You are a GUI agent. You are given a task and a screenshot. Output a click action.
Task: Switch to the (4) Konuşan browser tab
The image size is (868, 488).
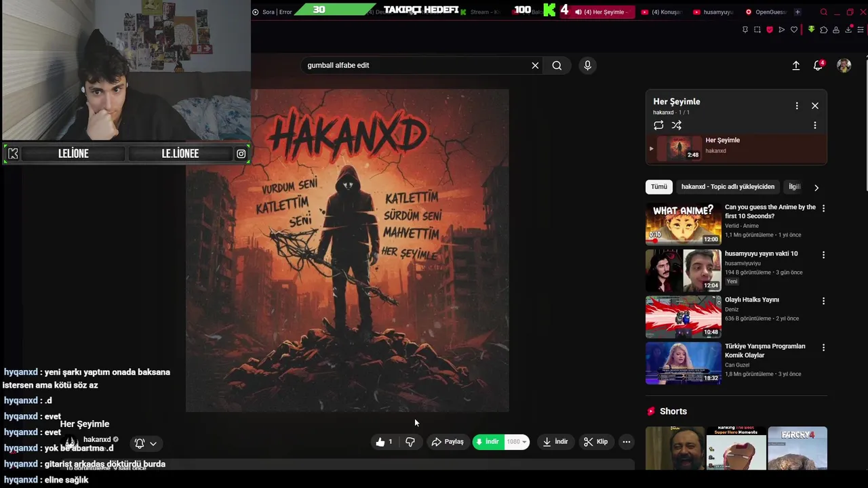[661, 12]
